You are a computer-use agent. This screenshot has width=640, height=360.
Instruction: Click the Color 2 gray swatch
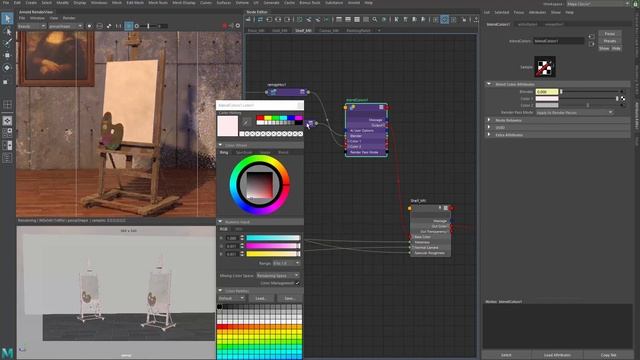click(x=547, y=105)
